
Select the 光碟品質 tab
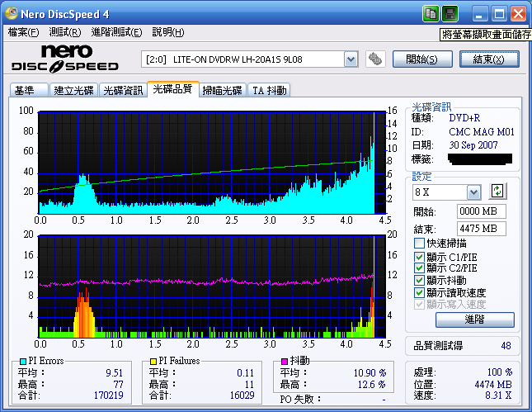click(172, 89)
